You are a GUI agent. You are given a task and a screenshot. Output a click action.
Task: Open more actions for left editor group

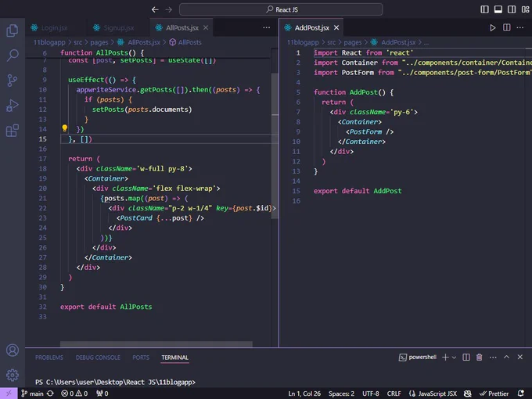[267, 28]
